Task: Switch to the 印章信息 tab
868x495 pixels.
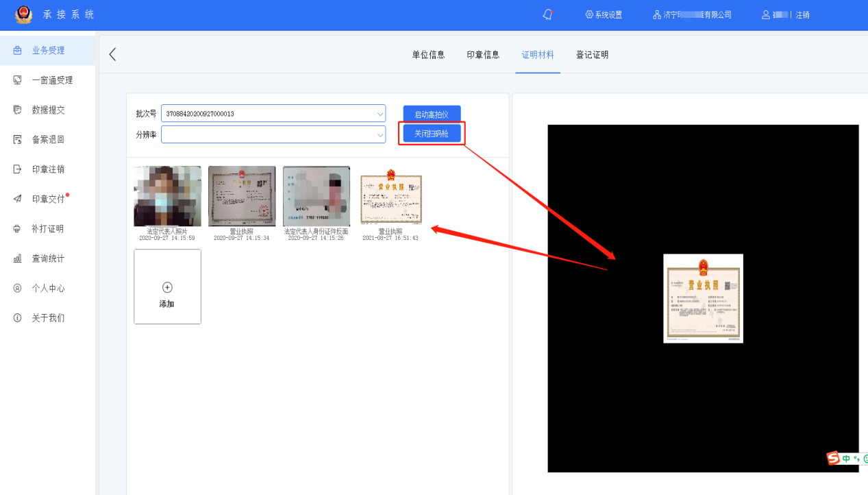Action: tap(483, 55)
